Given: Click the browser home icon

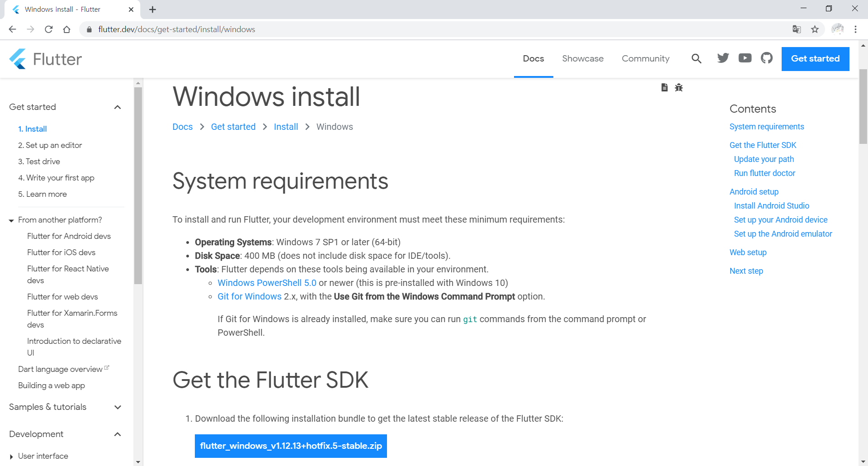Looking at the screenshot, I should pos(66,29).
